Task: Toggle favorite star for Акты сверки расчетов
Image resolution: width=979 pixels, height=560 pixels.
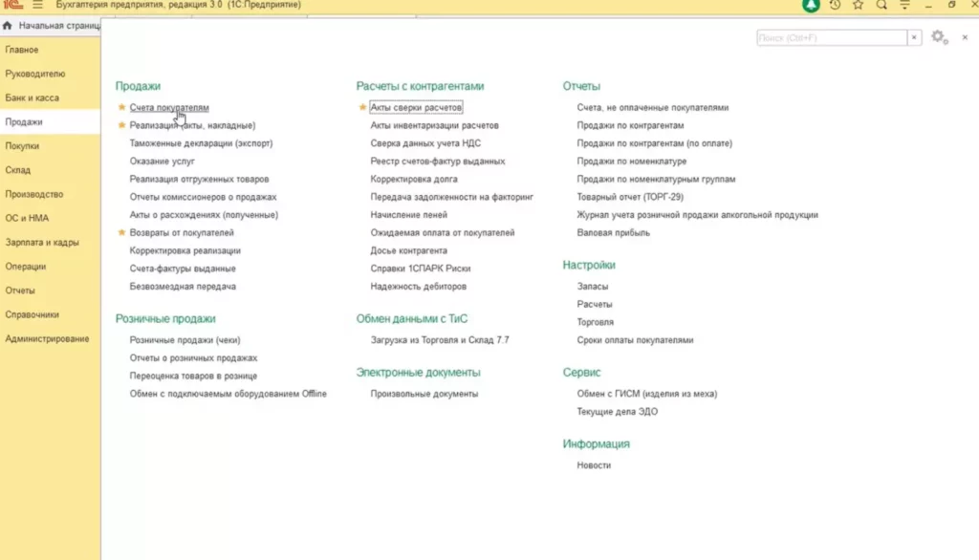Action: coord(362,108)
